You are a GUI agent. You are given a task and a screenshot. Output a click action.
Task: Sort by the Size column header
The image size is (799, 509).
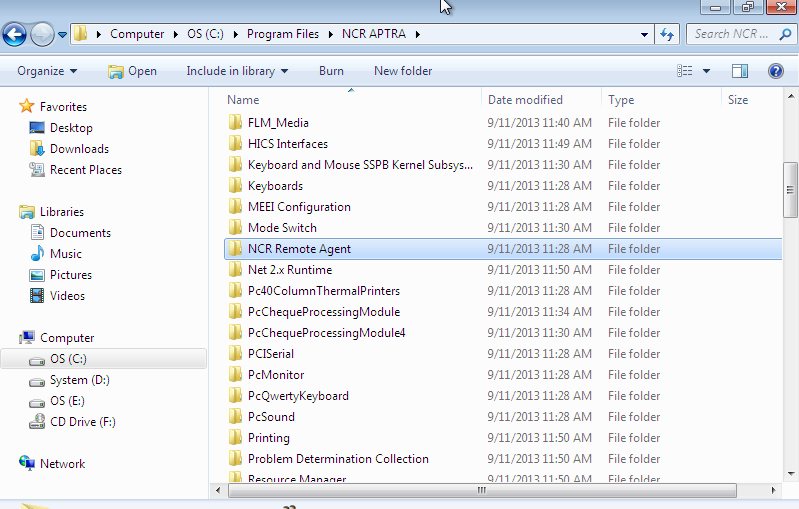tap(738, 100)
